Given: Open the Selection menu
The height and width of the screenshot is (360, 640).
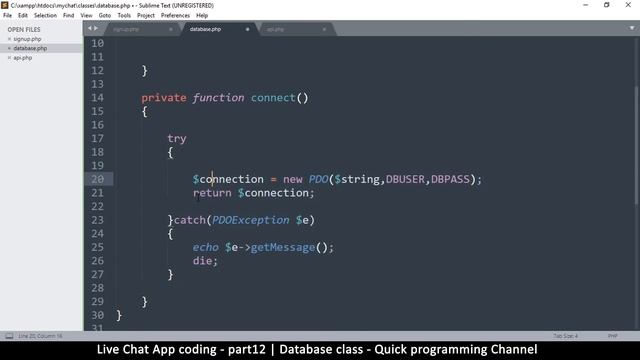Looking at the screenshot, I should [45, 16].
